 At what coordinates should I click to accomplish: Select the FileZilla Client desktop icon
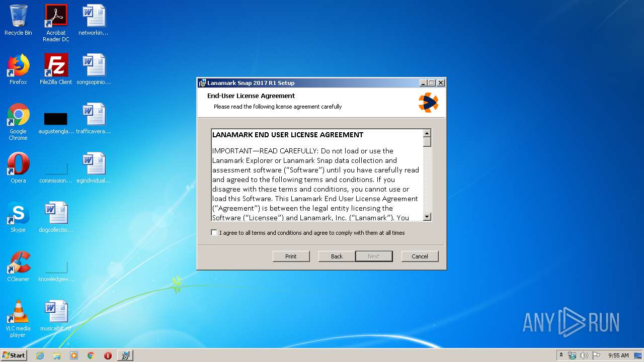pos(56,69)
